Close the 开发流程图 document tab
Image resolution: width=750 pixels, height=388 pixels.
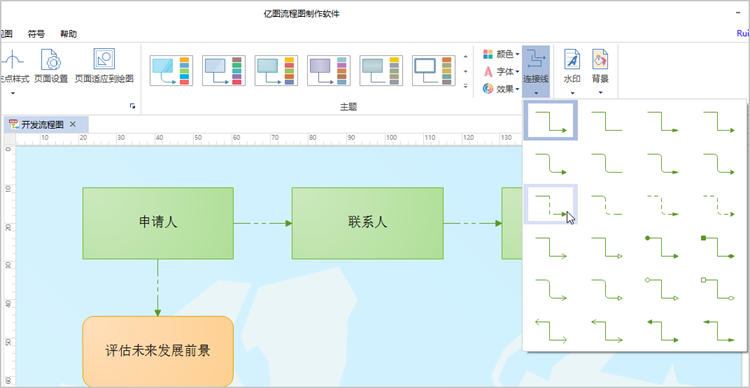point(73,124)
